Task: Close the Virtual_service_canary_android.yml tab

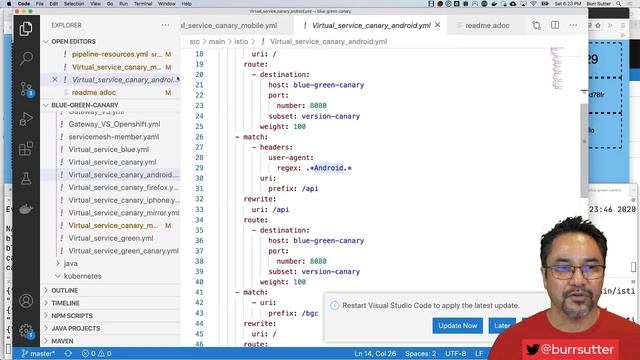Action: 438,25
